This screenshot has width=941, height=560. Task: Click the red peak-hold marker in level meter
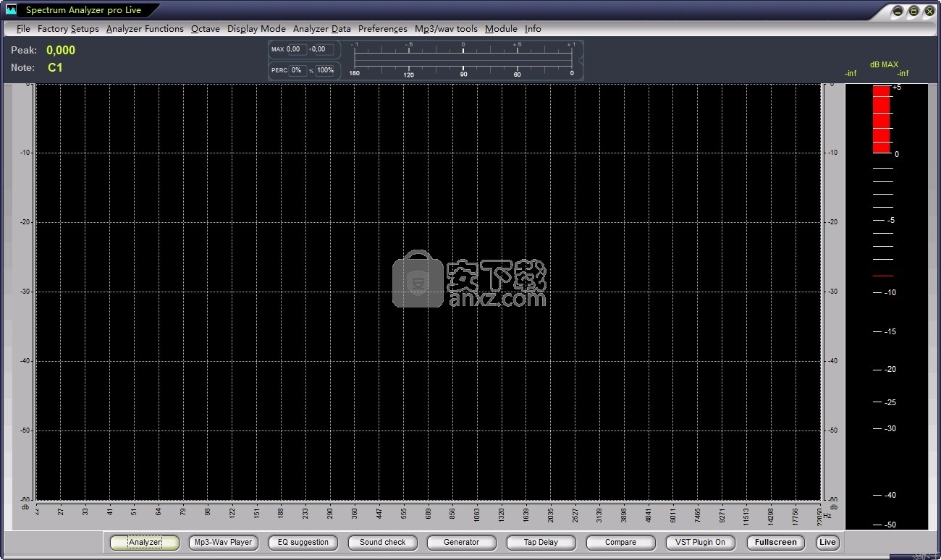tap(883, 276)
